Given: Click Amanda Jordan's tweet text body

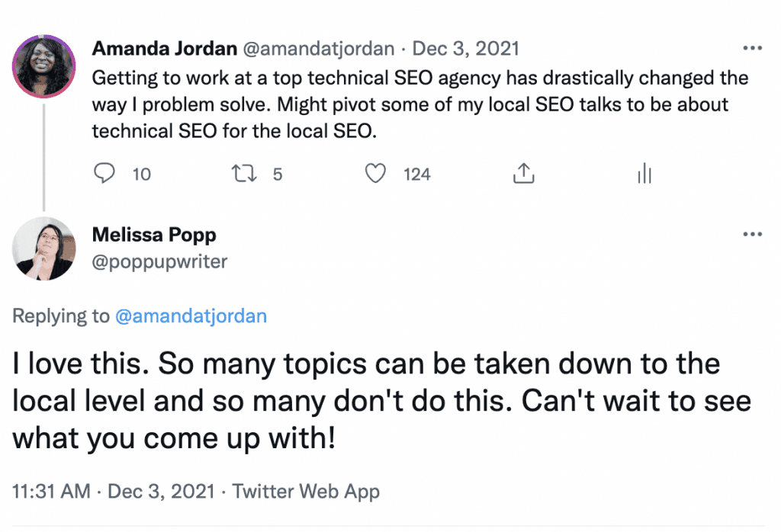Looking at the screenshot, I should (419, 104).
